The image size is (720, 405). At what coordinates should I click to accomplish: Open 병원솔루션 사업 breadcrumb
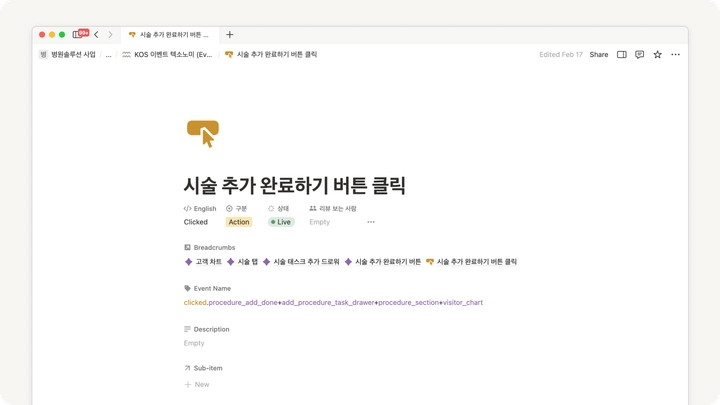(x=68, y=54)
